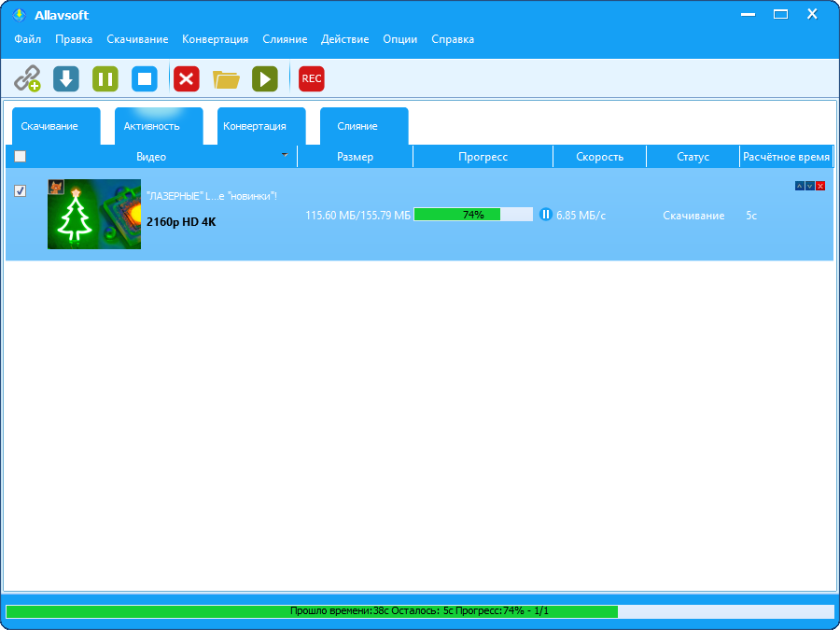Delete task with red X toolbar button
This screenshot has height=630, width=840.
pos(187,79)
